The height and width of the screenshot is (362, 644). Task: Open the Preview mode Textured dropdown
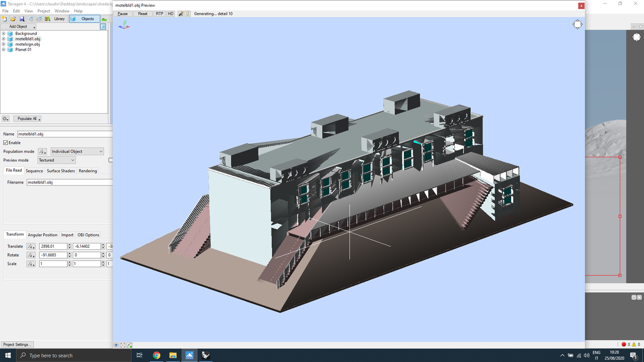[x=56, y=160]
